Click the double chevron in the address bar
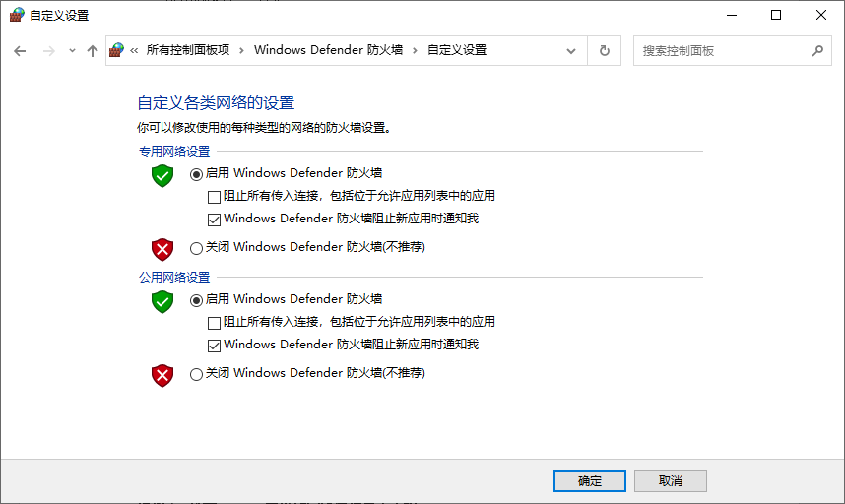Image resolution: width=845 pixels, height=504 pixels. [134, 50]
